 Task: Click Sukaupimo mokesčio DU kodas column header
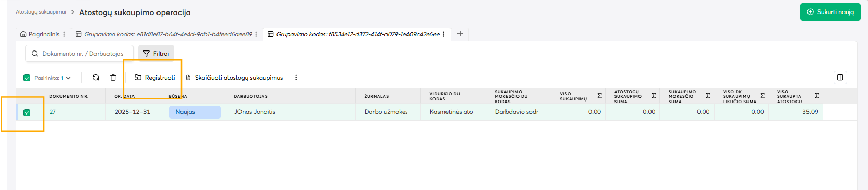click(x=511, y=96)
